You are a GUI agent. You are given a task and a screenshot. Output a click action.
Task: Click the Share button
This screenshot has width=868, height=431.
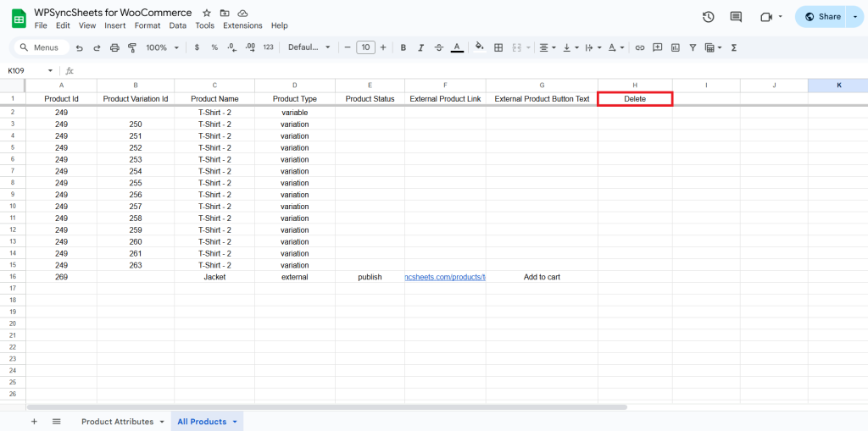pyautogui.click(x=822, y=17)
